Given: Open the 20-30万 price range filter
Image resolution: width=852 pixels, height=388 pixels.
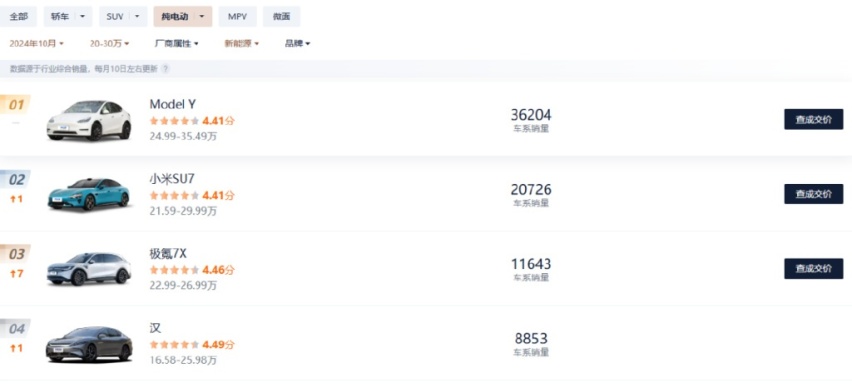Looking at the screenshot, I should point(109,43).
